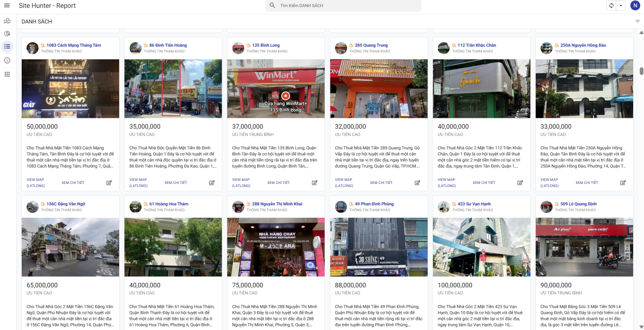Open the pie chart analytics page
The width and height of the screenshot is (644, 330).
[x=7, y=34]
